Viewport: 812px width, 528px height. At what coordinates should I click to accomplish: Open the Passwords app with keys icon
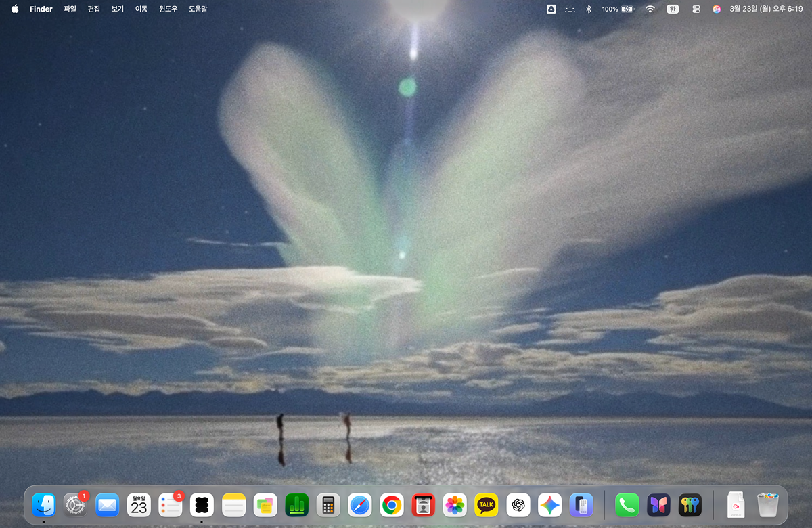pos(690,505)
